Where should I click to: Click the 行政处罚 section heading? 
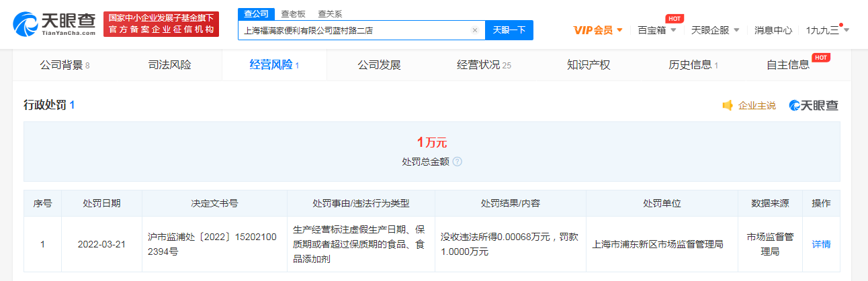coord(49,105)
